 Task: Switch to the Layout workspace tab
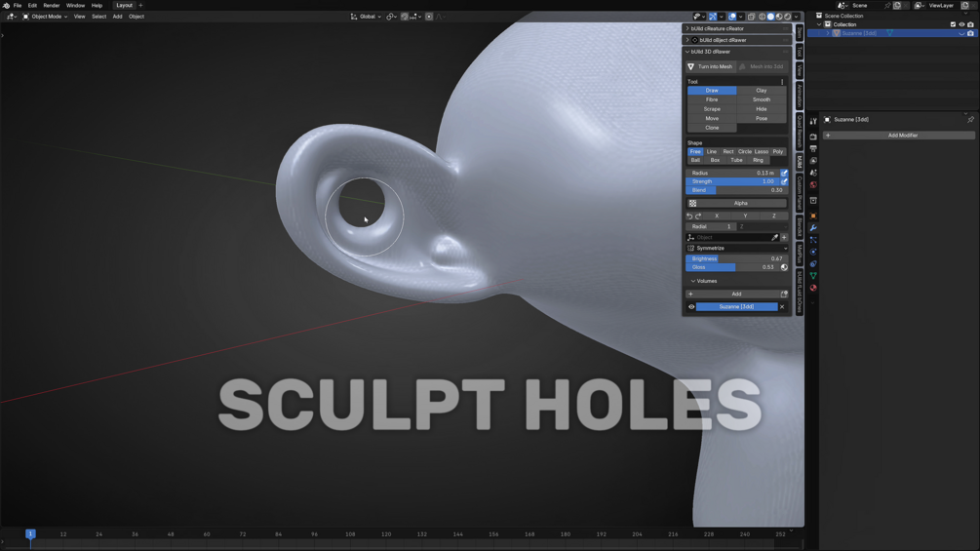click(125, 5)
